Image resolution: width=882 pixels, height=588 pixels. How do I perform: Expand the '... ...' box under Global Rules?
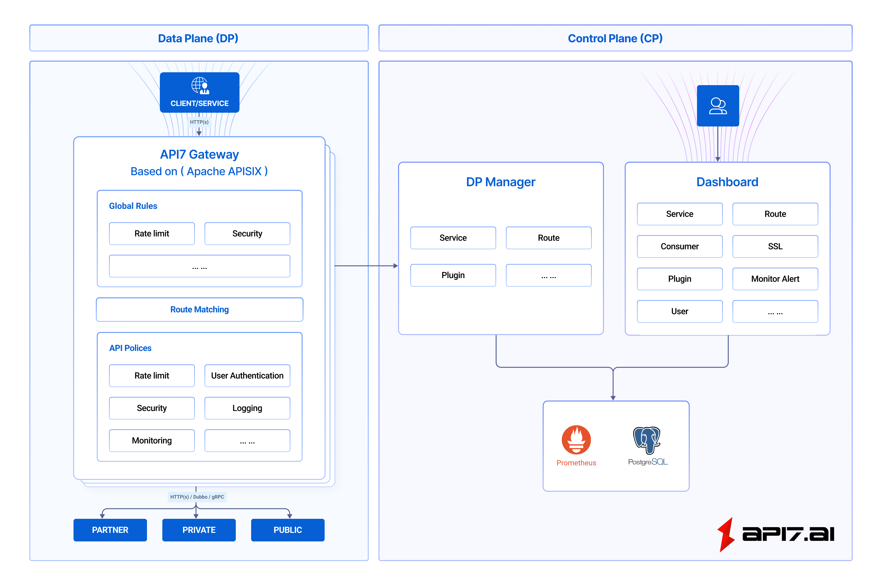coord(199,266)
